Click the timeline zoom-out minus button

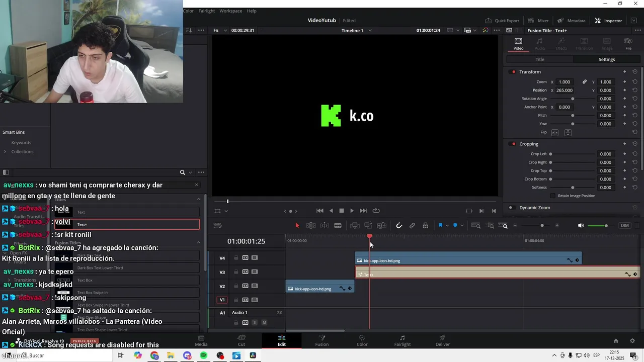(515, 226)
